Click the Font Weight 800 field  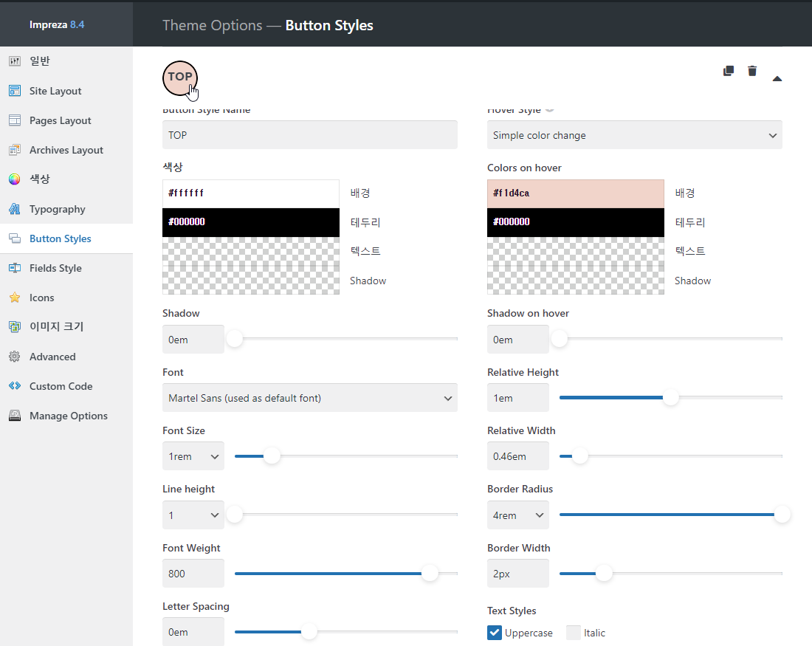[x=193, y=574]
